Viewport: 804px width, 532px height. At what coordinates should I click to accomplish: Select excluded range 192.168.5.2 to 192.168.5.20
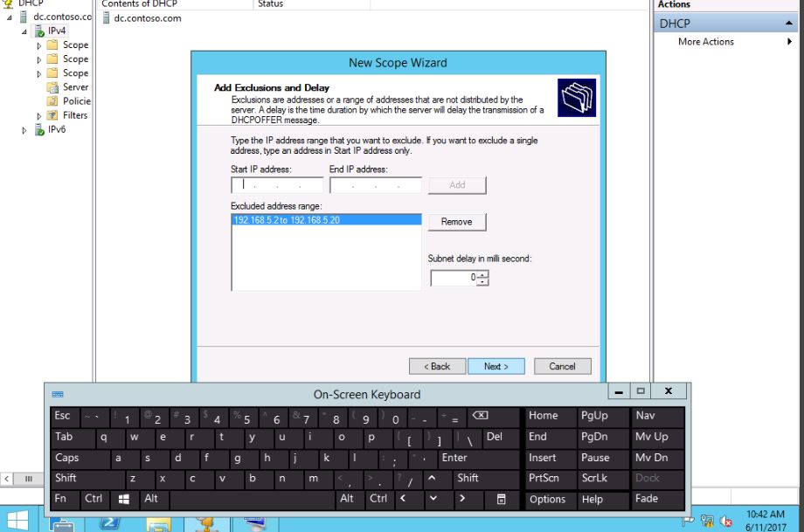click(x=327, y=220)
